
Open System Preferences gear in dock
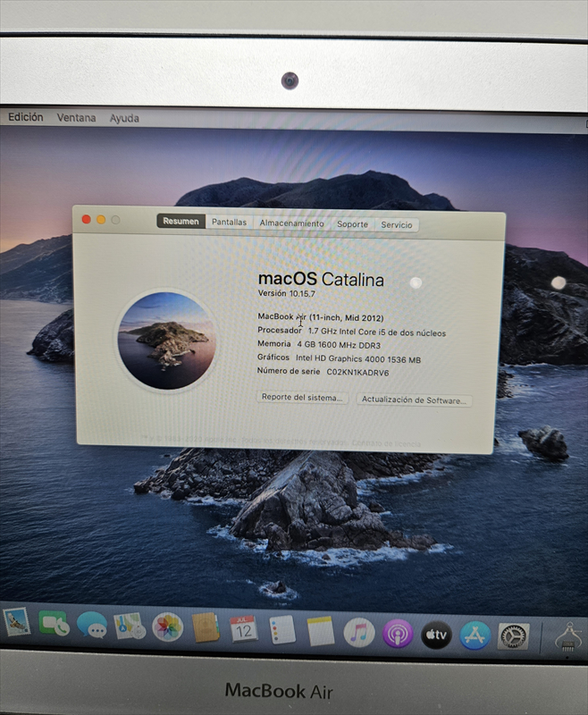pyautogui.click(x=513, y=635)
